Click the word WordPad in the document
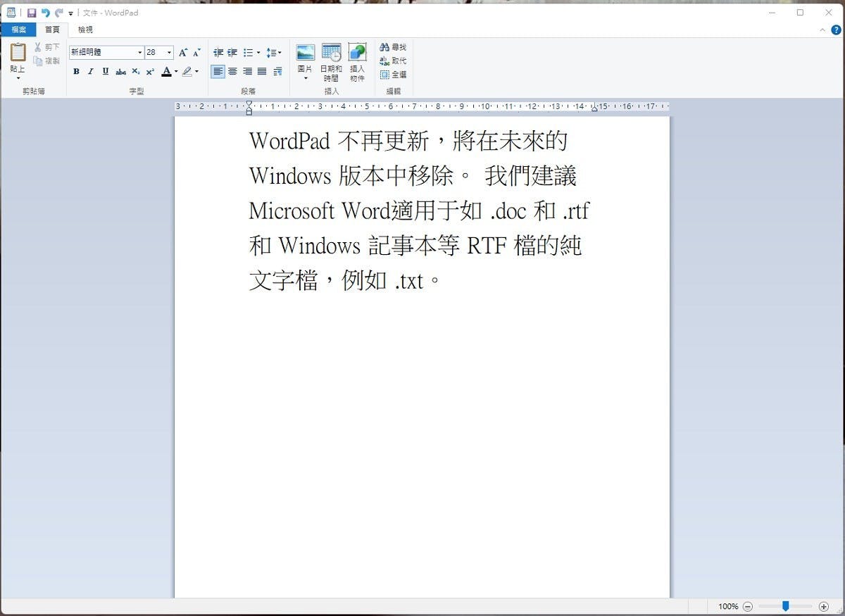This screenshot has width=845, height=616. click(x=289, y=141)
